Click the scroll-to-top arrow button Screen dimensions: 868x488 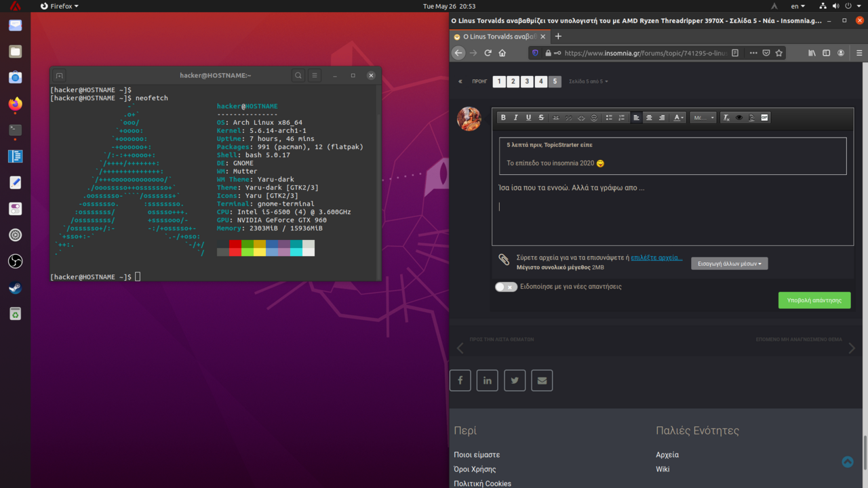click(848, 462)
